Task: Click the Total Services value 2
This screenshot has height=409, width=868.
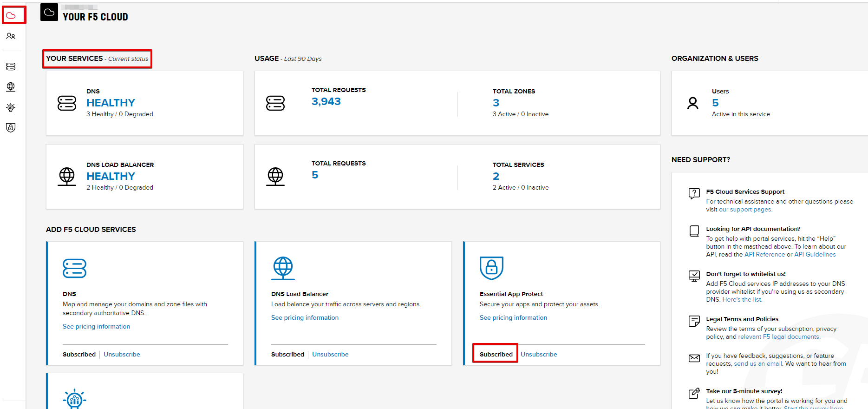Action: [496, 176]
